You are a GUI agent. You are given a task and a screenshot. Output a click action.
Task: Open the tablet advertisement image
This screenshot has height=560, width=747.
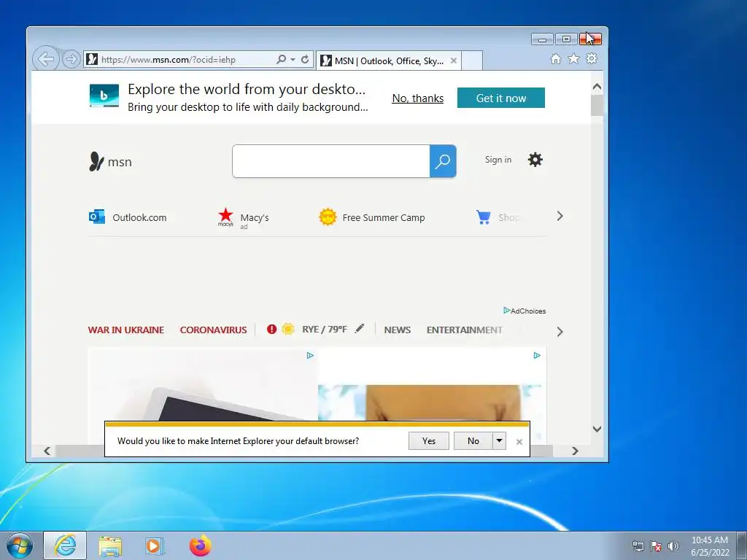[x=203, y=386]
